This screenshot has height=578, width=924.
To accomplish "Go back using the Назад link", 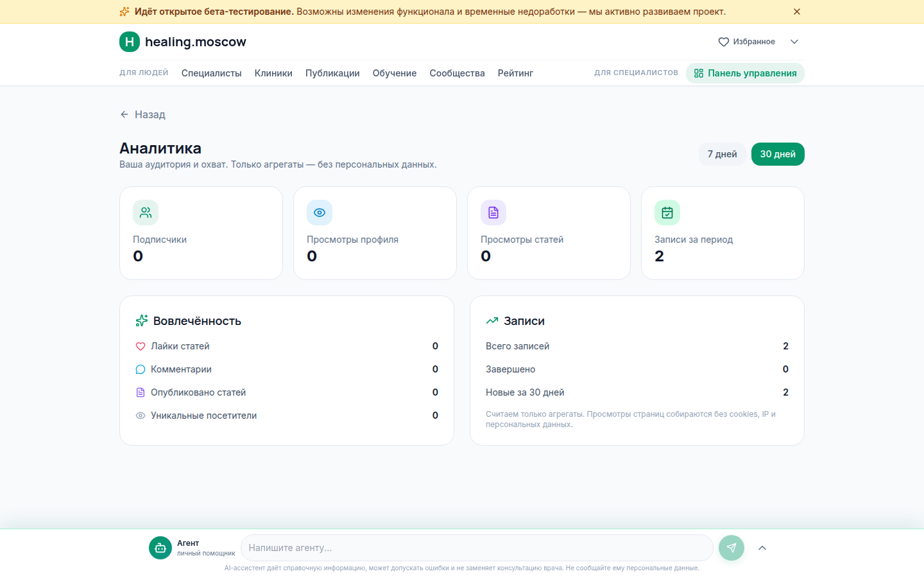I will tap(142, 114).
